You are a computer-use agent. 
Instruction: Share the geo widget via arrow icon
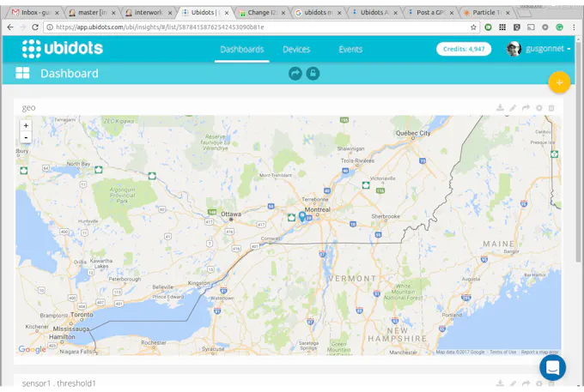pos(526,108)
